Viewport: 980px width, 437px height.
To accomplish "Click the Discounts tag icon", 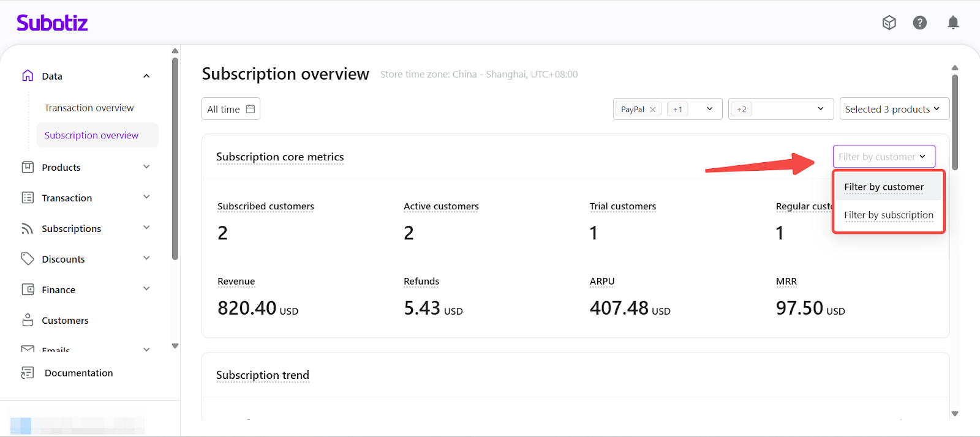I will [x=28, y=259].
